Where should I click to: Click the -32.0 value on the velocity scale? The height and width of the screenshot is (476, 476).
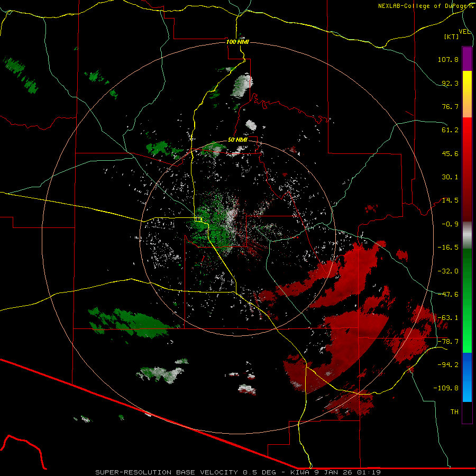pyautogui.click(x=448, y=271)
